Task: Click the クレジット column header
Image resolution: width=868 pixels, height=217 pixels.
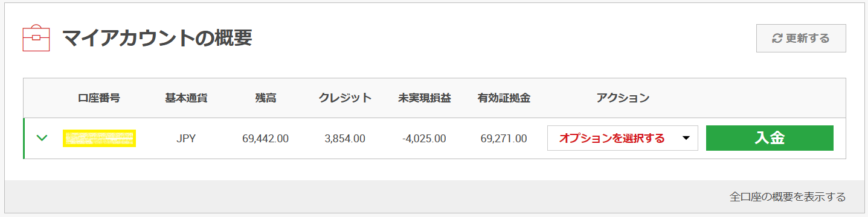Action: click(x=345, y=98)
